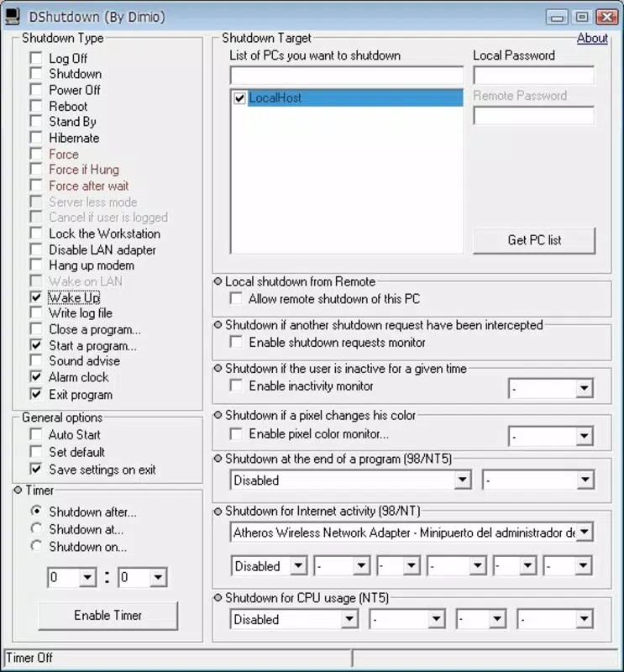
Task: Minimize the DShutdown window
Action: pos(557,17)
